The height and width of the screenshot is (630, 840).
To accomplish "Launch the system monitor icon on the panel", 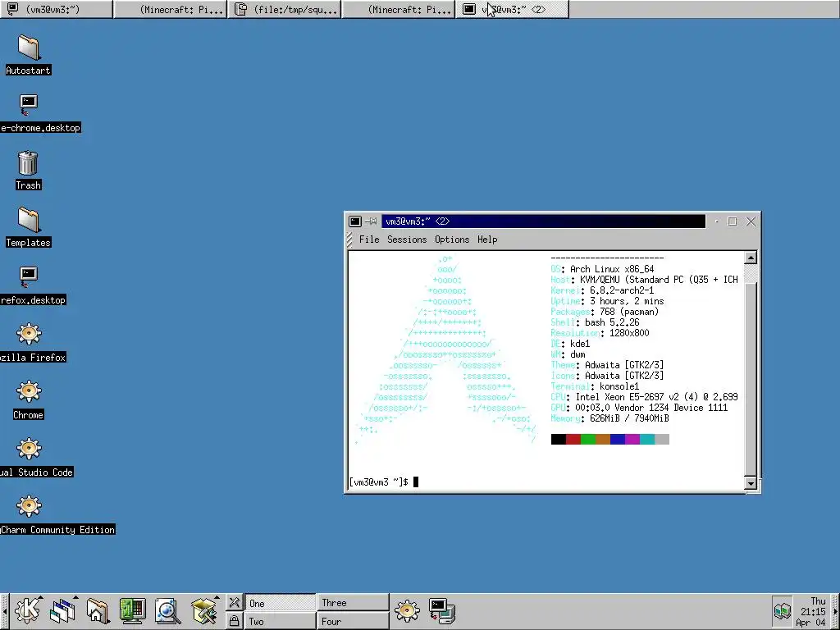I will [x=132, y=610].
